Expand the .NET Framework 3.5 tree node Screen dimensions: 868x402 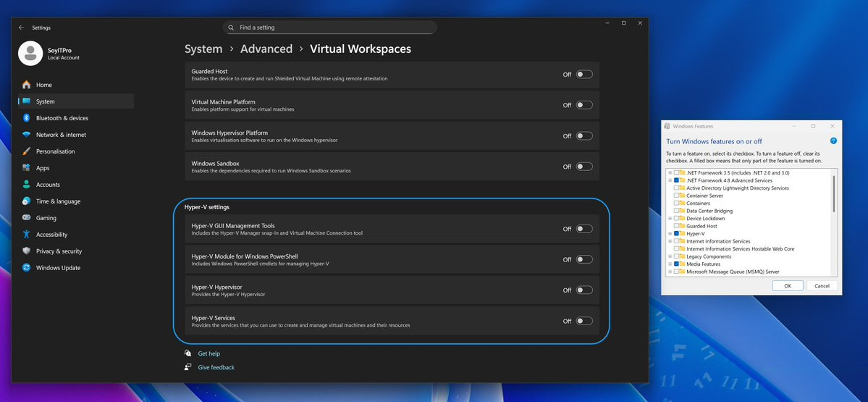tap(670, 173)
